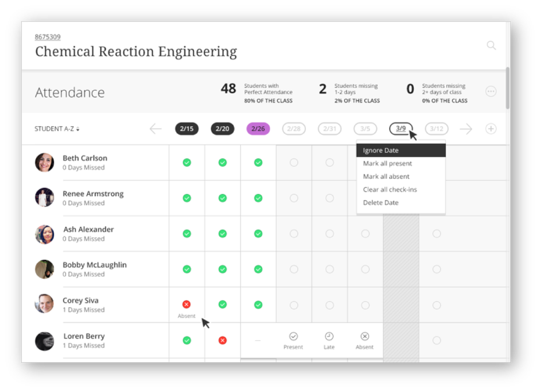
Task: Check Corey Siva's empty circle for 3/12
Action: pos(436,305)
